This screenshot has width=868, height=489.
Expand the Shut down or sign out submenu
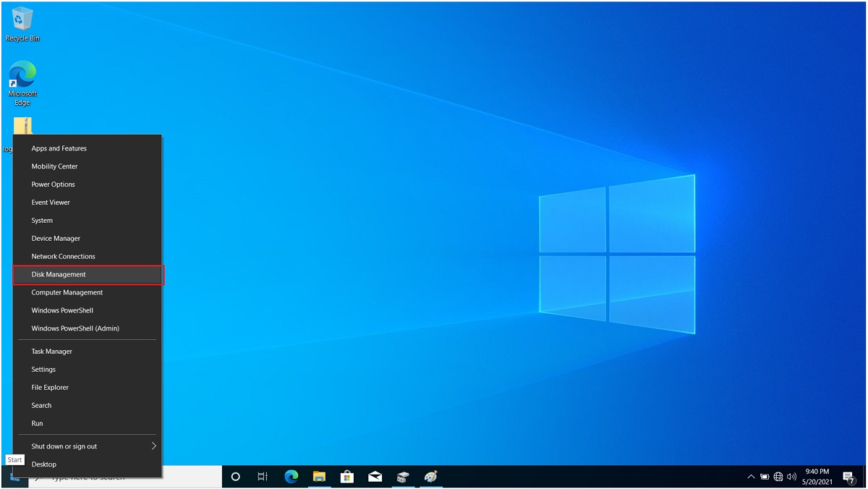[x=63, y=446]
